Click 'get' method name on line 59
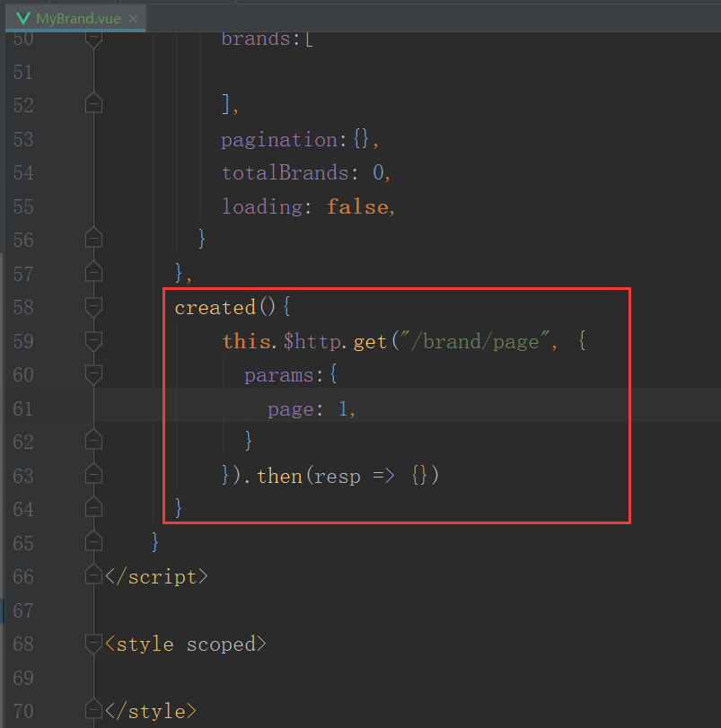The height and width of the screenshot is (728, 721). point(370,342)
